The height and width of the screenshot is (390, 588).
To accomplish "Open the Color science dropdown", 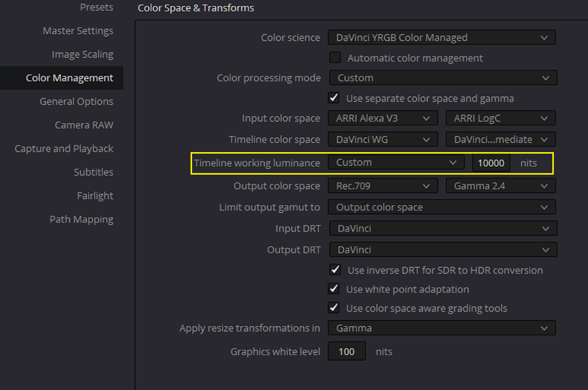I will pos(442,38).
